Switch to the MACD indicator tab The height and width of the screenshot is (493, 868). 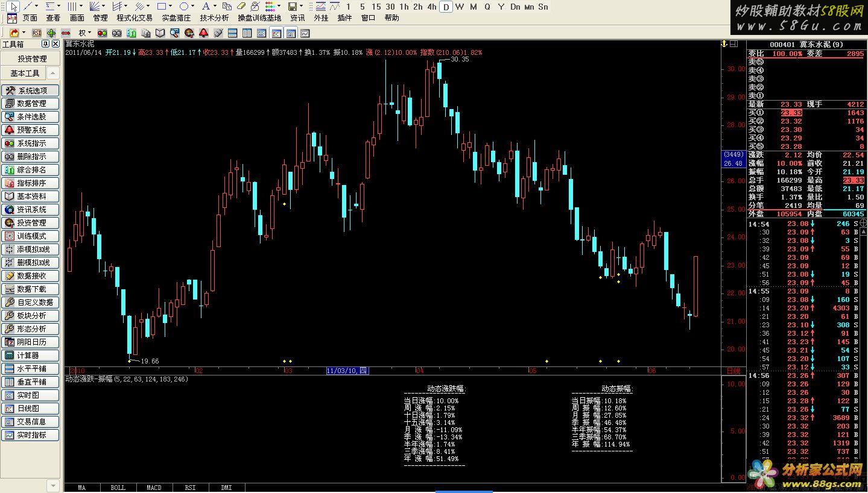point(154,488)
